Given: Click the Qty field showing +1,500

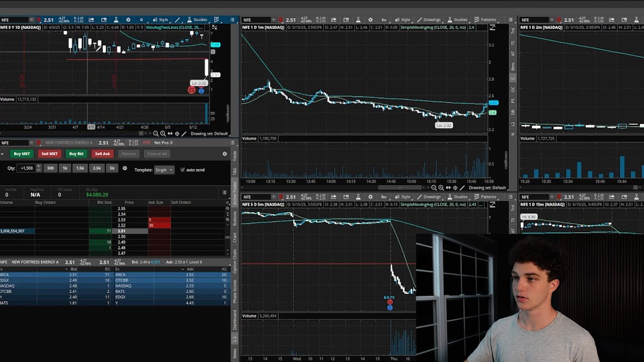Looking at the screenshot, I should pyautogui.click(x=26, y=168).
